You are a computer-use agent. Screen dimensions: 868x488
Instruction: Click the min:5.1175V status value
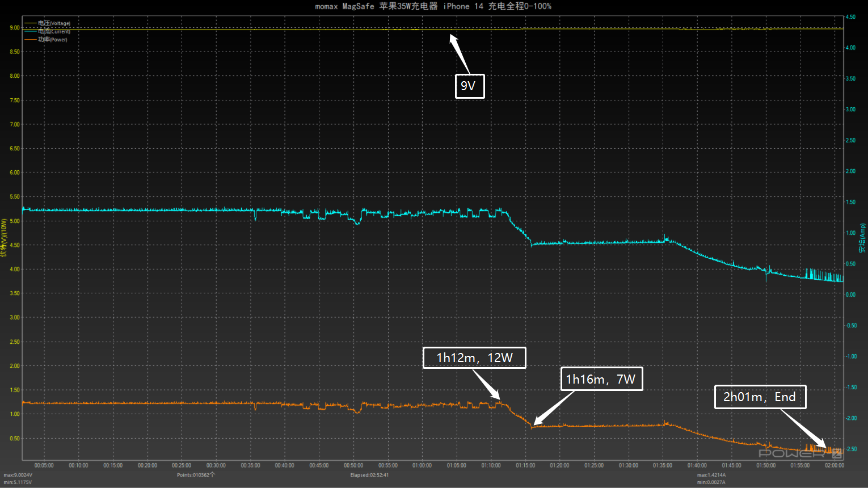click(18, 482)
